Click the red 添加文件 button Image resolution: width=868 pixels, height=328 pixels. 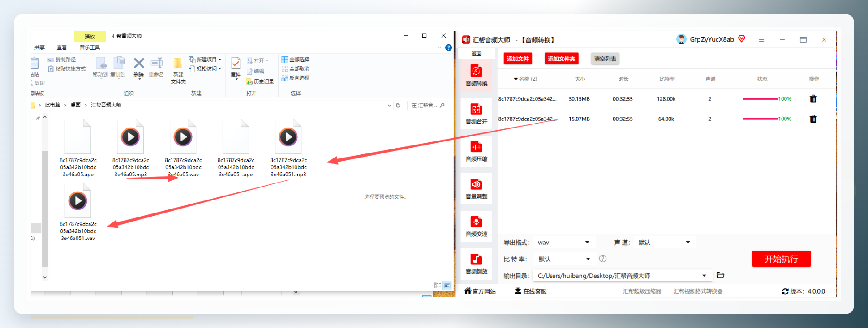518,59
